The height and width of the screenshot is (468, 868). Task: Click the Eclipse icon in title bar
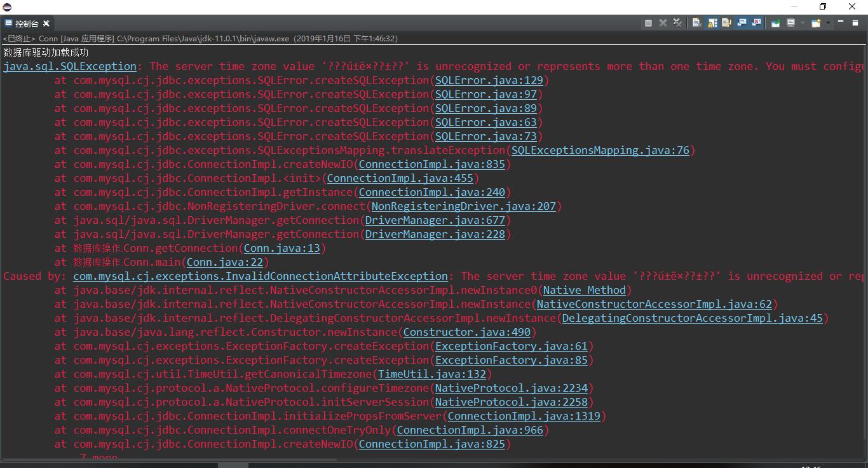[7, 6]
